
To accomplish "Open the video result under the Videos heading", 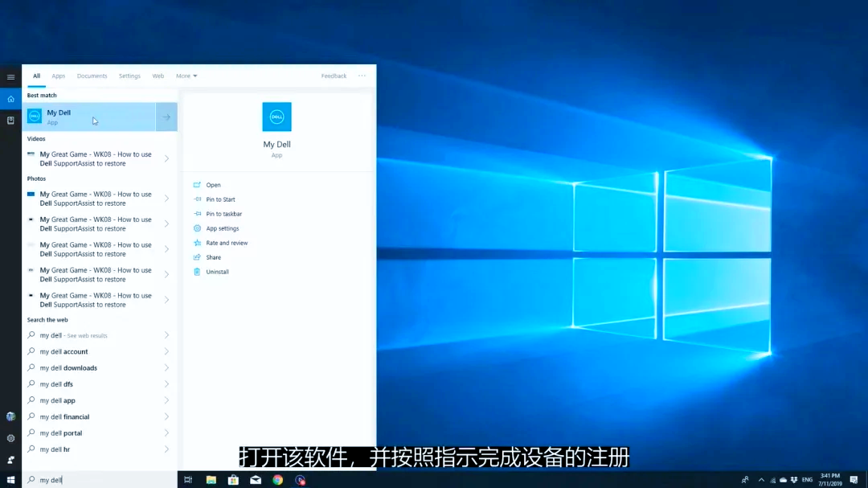I will pyautogui.click(x=95, y=159).
